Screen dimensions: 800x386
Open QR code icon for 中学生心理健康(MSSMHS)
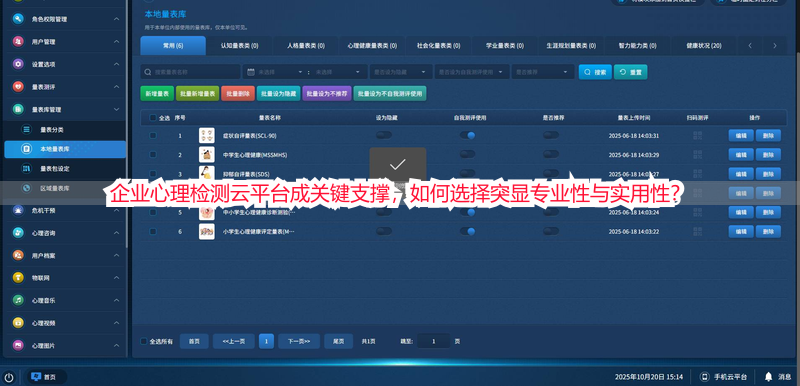point(697,155)
